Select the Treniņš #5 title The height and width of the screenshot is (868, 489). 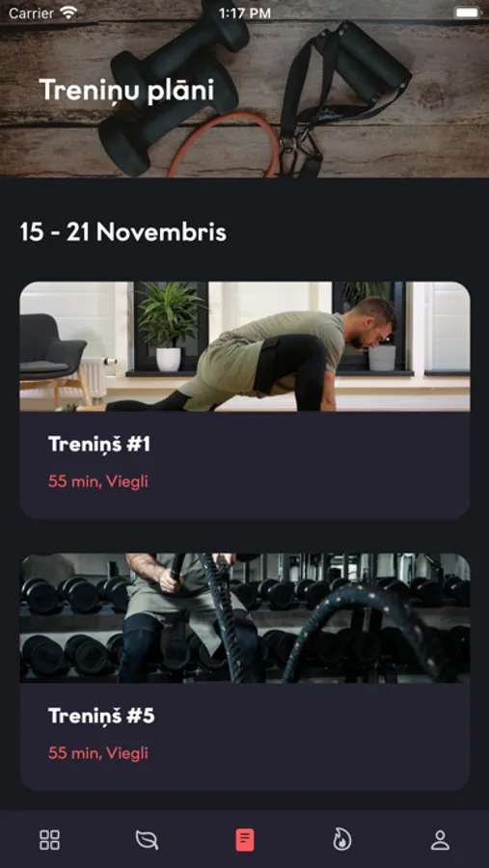[x=101, y=716]
